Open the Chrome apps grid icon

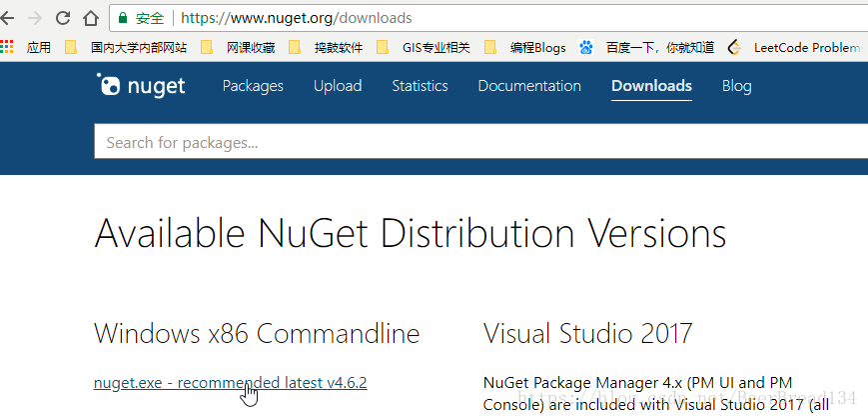click(8, 47)
